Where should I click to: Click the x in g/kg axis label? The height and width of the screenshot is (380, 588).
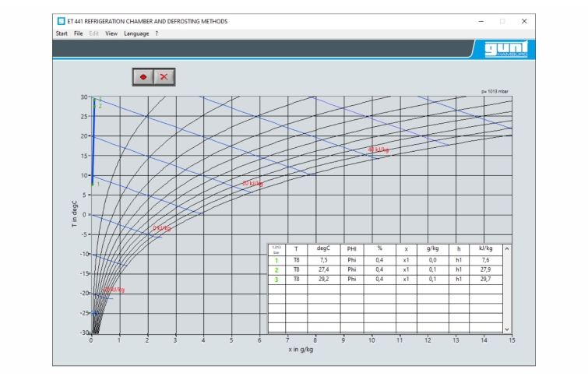click(301, 350)
